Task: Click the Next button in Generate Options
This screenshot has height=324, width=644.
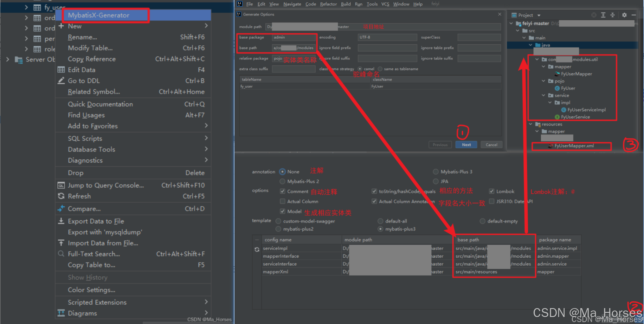Action: [x=466, y=145]
